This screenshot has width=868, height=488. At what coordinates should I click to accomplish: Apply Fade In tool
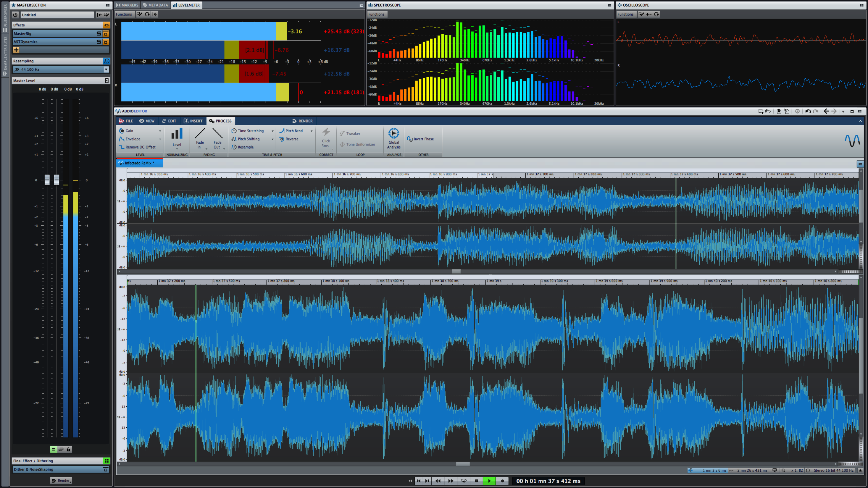200,134
